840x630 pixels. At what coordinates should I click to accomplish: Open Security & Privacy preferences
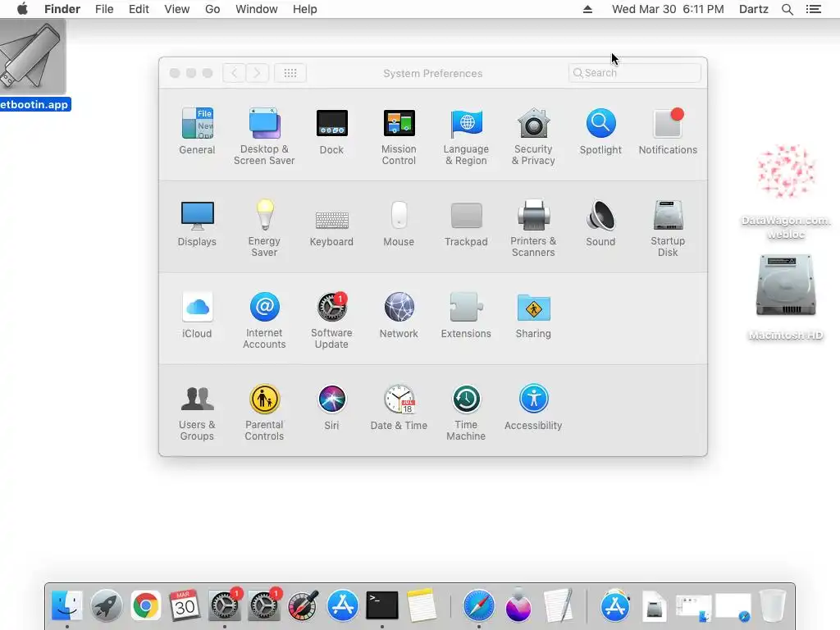pos(533,137)
